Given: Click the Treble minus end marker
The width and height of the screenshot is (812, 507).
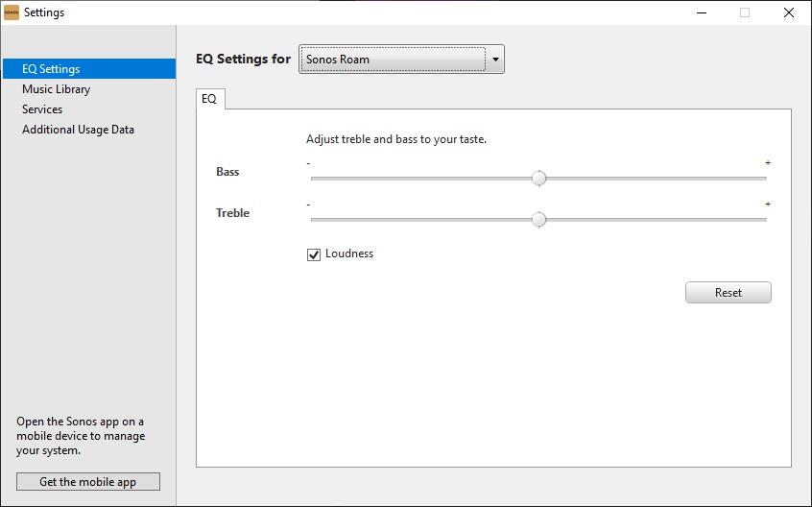Looking at the screenshot, I should [308, 205].
